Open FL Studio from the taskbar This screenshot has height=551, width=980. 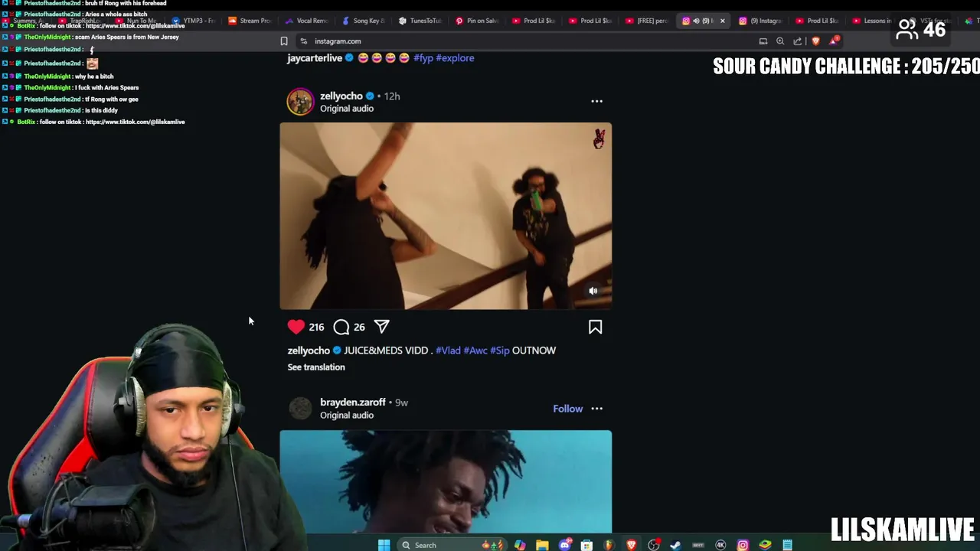point(609,545)
